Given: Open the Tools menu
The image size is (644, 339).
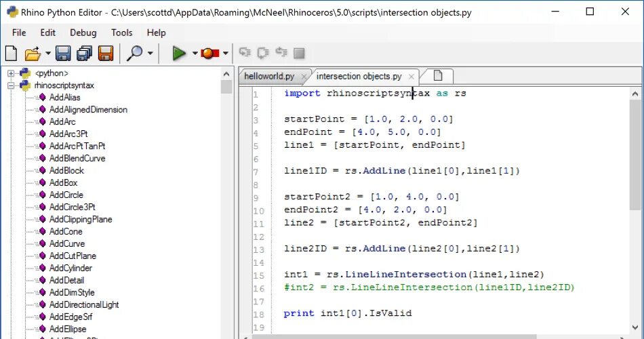Looking at the screenshot, I should (x=121, y=33).
